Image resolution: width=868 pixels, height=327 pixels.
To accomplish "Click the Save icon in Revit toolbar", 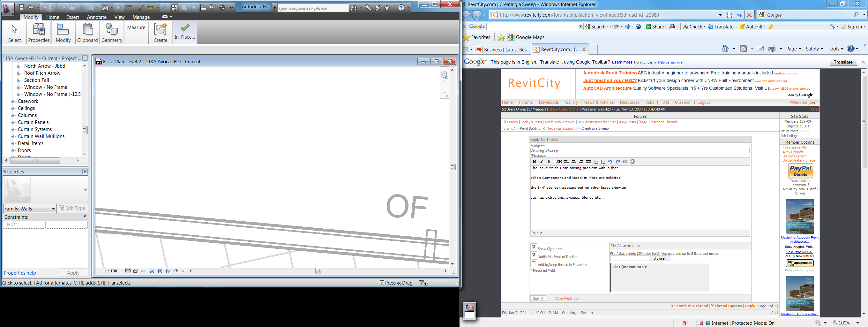I will pyautogui.click(x=21, y=7).
